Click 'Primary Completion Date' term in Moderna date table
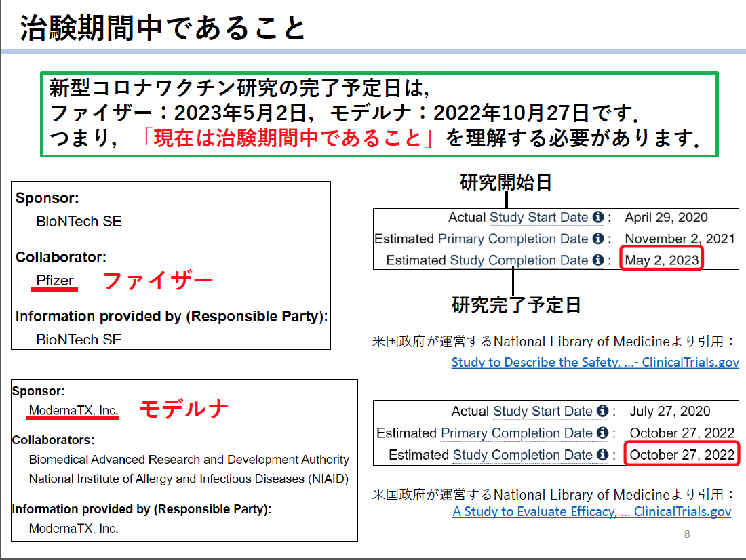746x560 pixels. point(517,433)
